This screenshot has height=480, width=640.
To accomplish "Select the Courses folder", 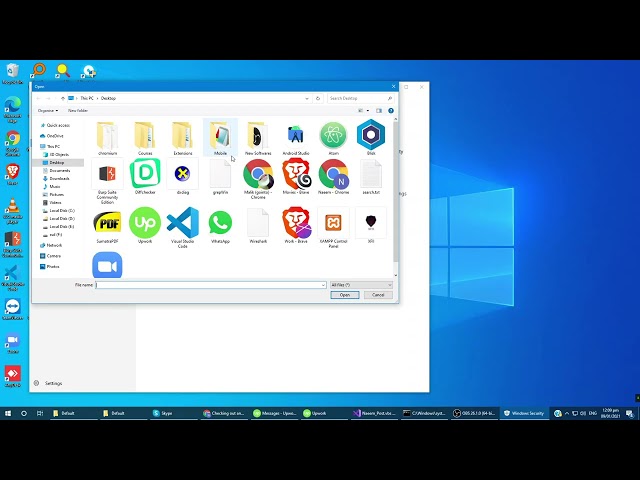I will coord(145,138).
